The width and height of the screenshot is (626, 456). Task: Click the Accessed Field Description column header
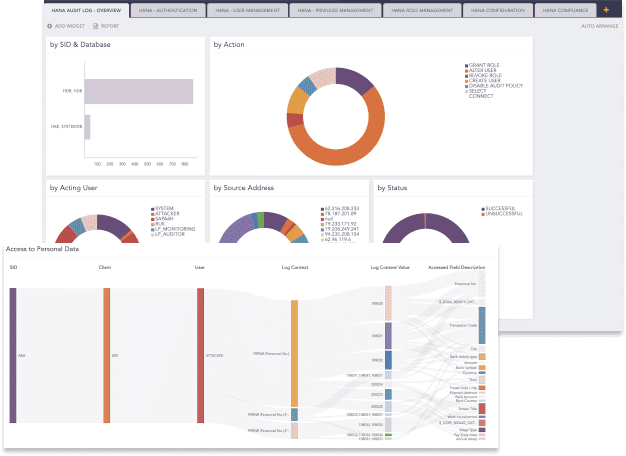click(456, 267)
